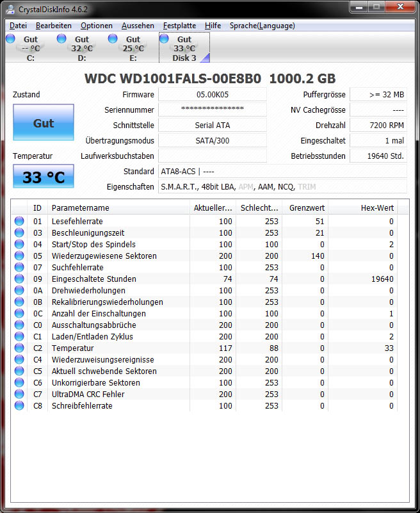Image resolution: width=420 pixels, height=513 pixels.
Task: Click status orb for Anzahl der Einschaltungen
Action: point(19,313)
